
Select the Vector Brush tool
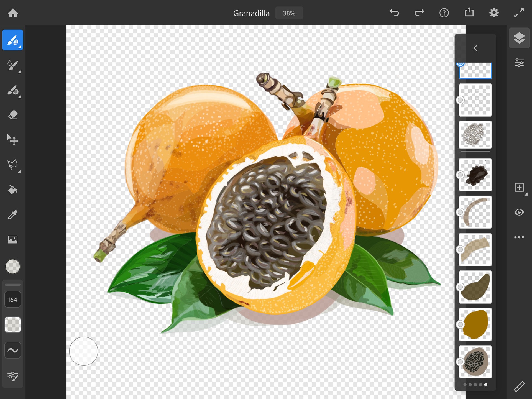click(12, 90)
